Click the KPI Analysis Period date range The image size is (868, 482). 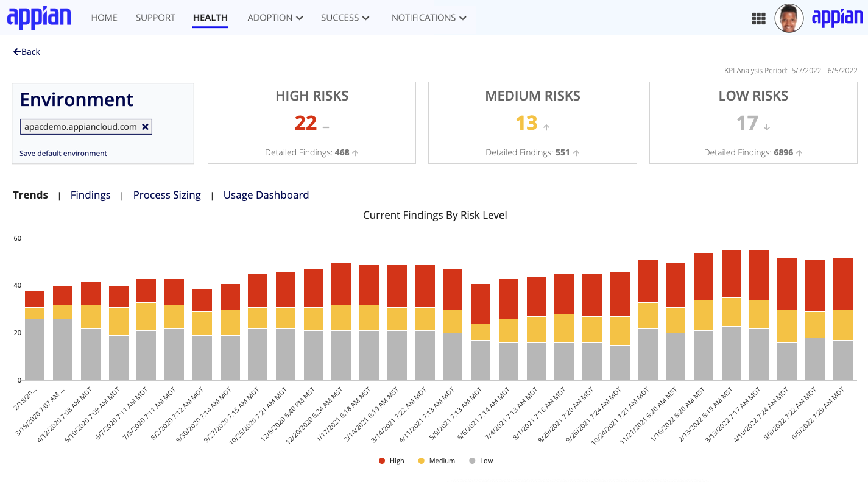click(x=825, y=71)
